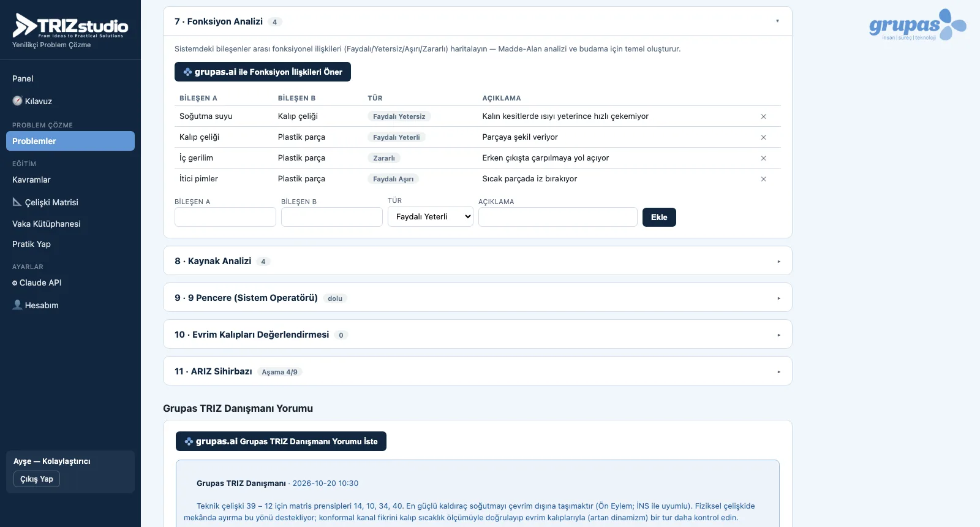Focus the Bileşen B input field
Viewport: 980px width, 527px height.
click(x=332, y=217)
